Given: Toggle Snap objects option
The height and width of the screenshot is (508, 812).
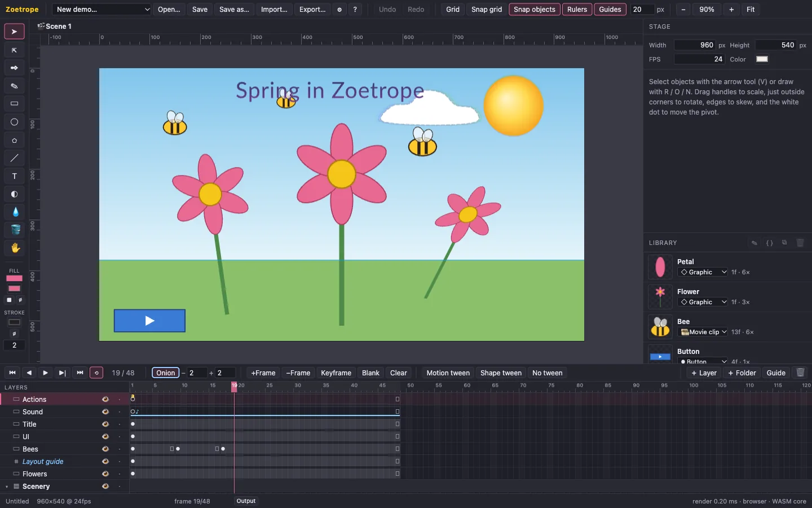Looking at the screenshot, I should pyautogui.click(x=535, y=10).
